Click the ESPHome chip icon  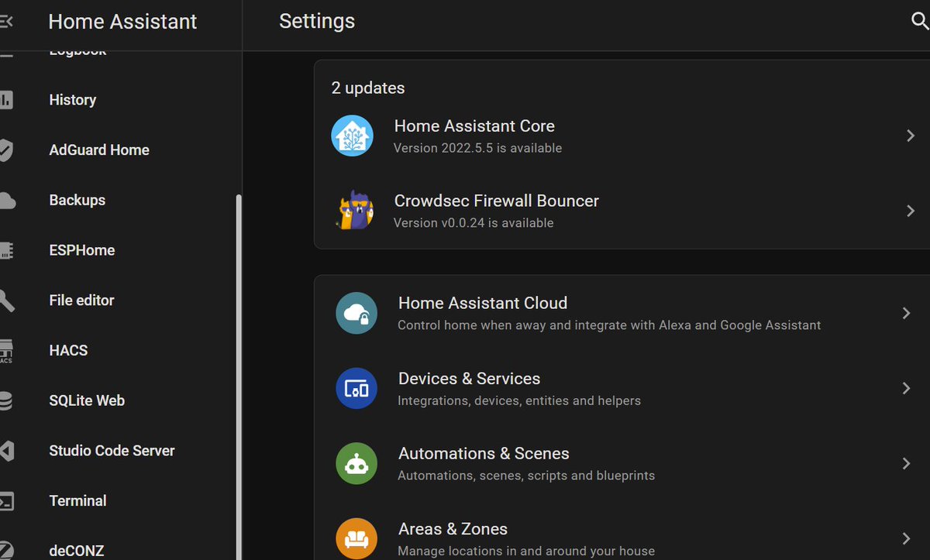[x=5, y=250]
